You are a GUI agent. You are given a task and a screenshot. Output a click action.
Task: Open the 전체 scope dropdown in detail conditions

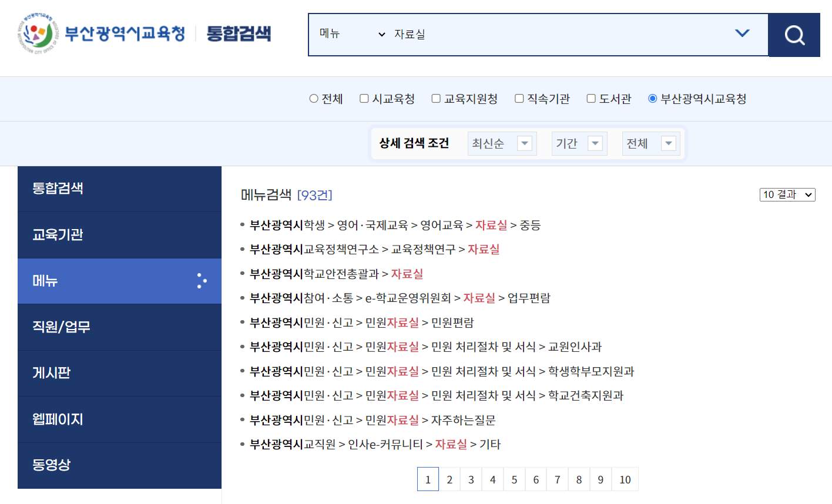pyautogui.click(x=650, y=143)
